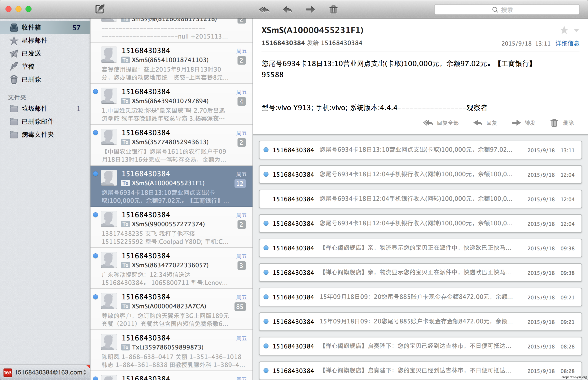Screen dimensions: 588x380
Task: Open the 已删除邮件 folder
Action: (45, 121)
